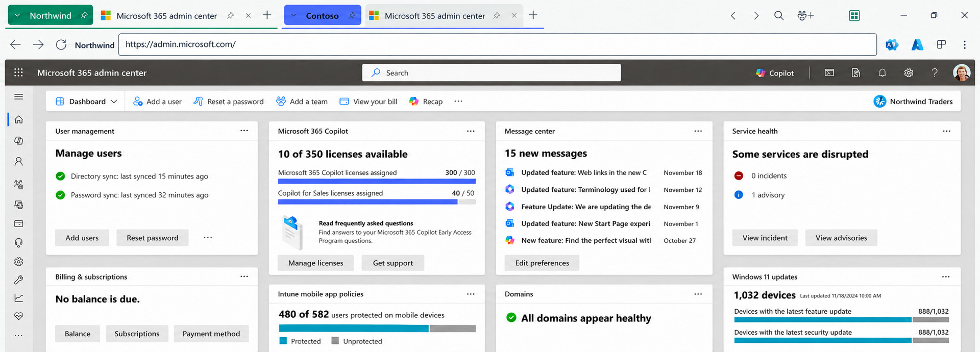Open User management card more options
The image size is (980, 352).
coord(244,131)
